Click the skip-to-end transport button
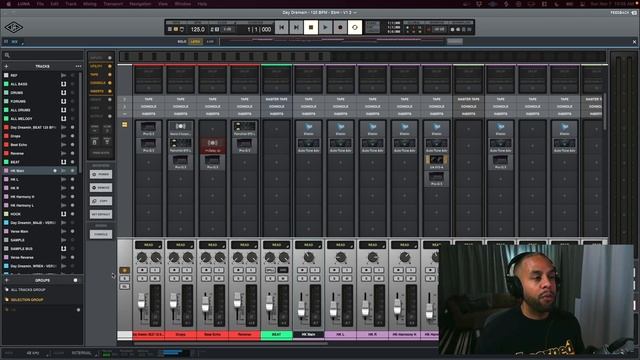Image resolution: width=640 pixels, height=360 pixels. (x=296, y=27)
